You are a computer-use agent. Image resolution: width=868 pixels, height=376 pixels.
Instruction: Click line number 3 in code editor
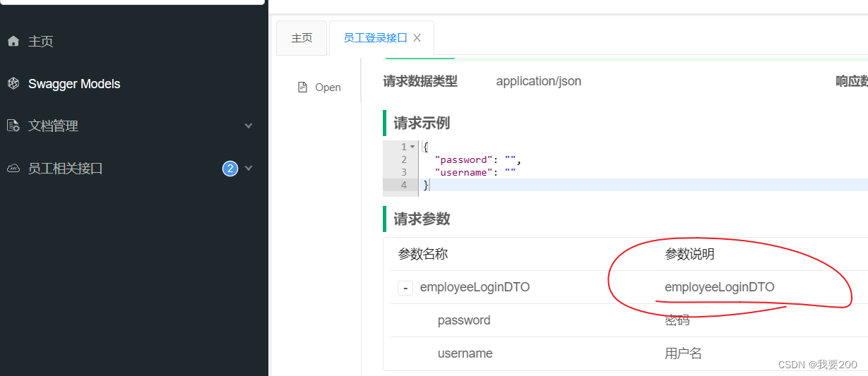click(x=404, y=172)
